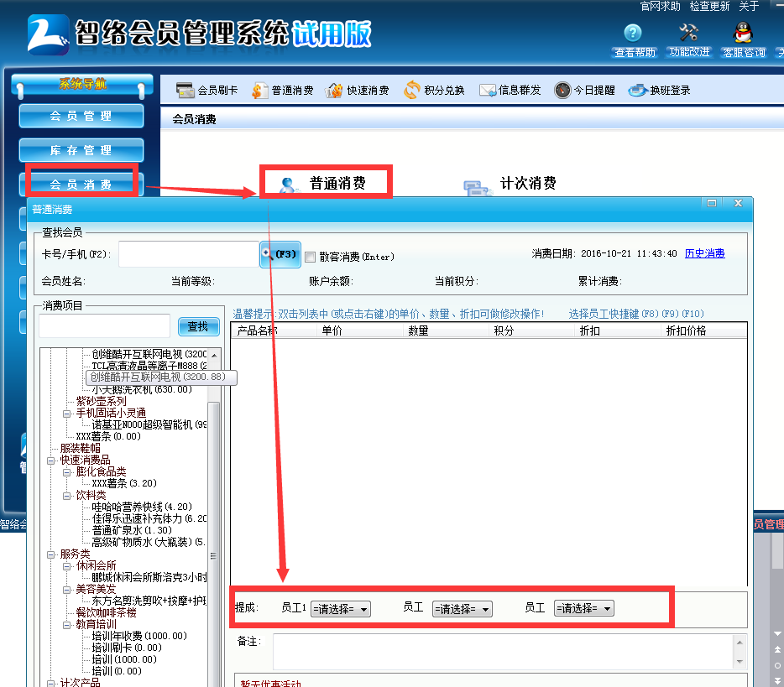Open the 员工1 staff selection dropdown
The width and height of the screenshot is (784, 687).
click(x=340, y=608)
